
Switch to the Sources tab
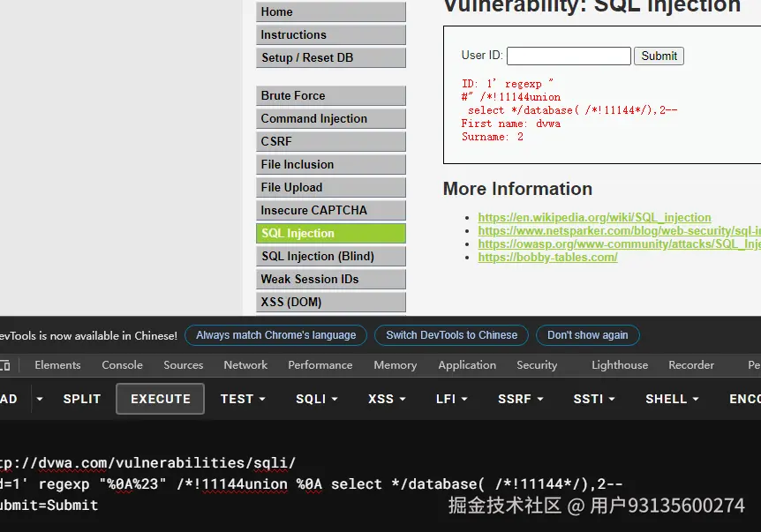[184, 365]
